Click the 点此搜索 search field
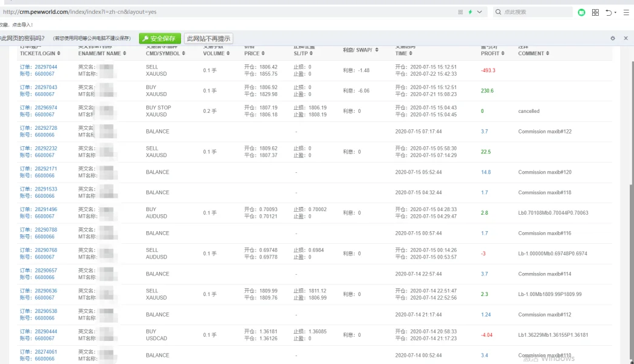634x364 pixels. click(x=534, y=12)
